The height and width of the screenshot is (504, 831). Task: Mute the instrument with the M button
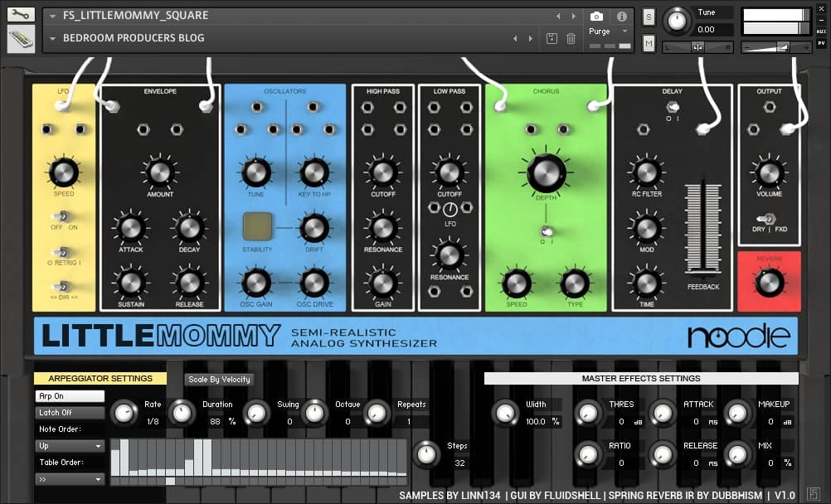[649, 43]
